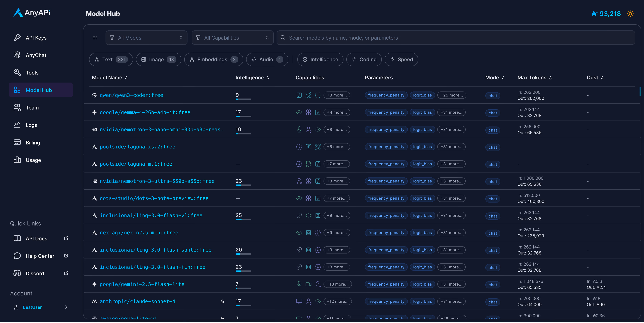Enable the Speed filter chip

(401, 59)
